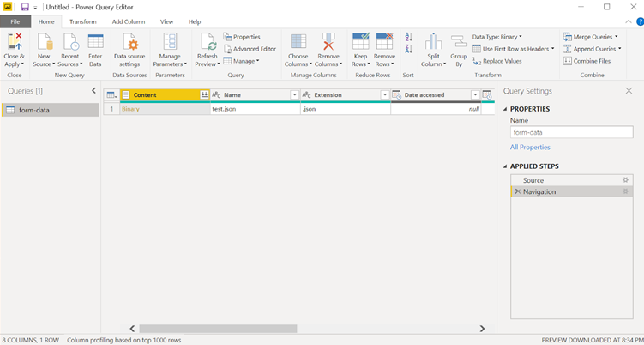Viewport: 644px width, 345px height.
Task: Click the Remove Columns icon
Action: click(328, 41)
